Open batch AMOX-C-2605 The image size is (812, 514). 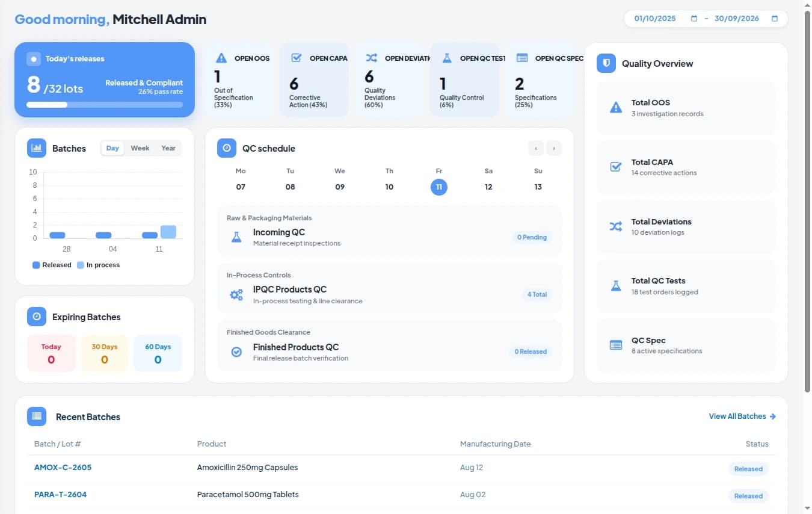pos(63,467)
